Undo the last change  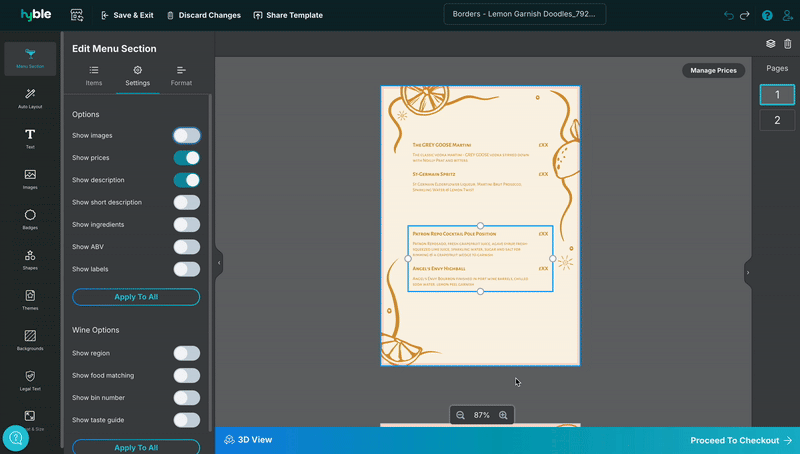(x=729, y=15)
